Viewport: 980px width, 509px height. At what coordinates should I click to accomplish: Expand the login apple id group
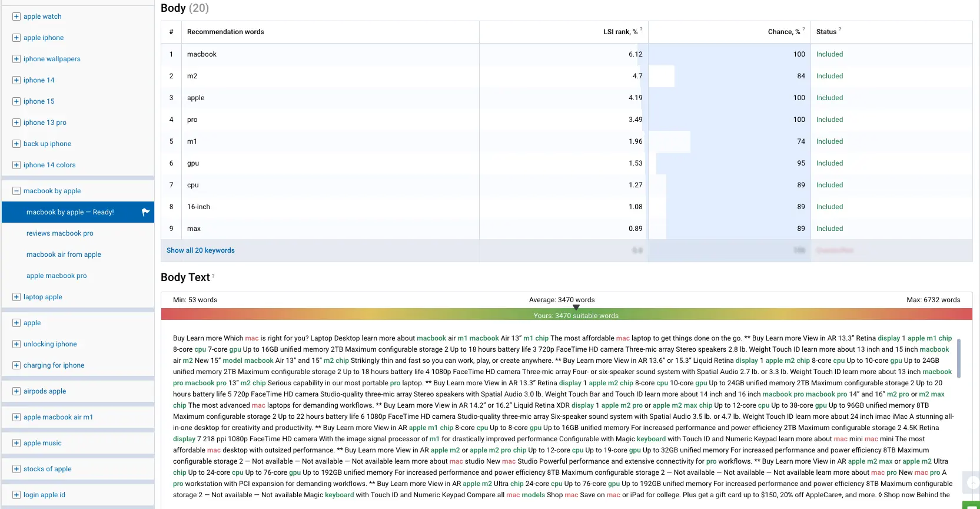point(16,495)
